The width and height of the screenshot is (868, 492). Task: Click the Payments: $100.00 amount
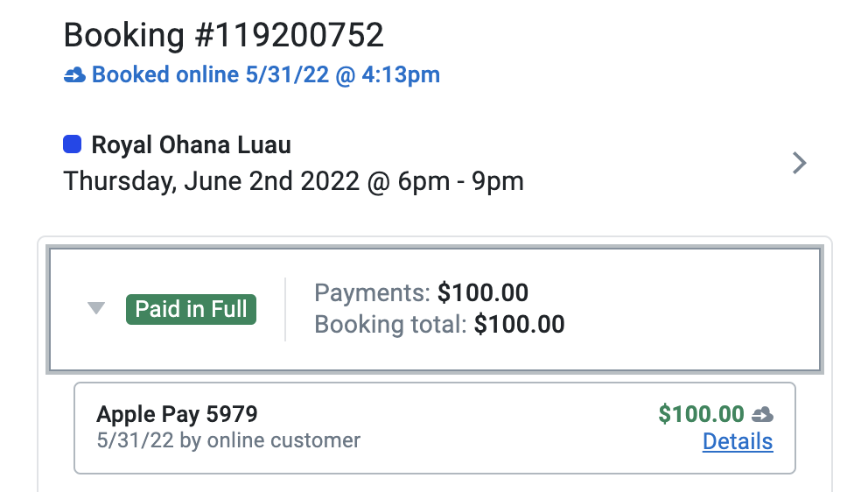(x=483, y=292)
